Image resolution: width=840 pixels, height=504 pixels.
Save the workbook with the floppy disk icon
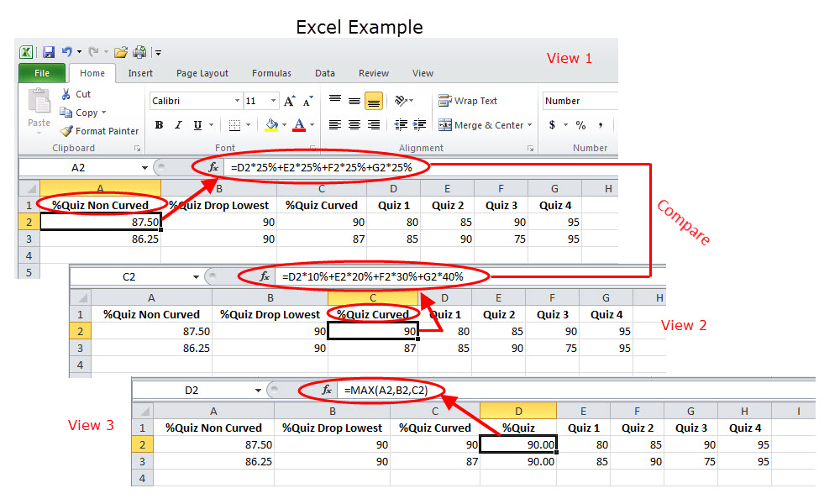click(x=48, y=52)
